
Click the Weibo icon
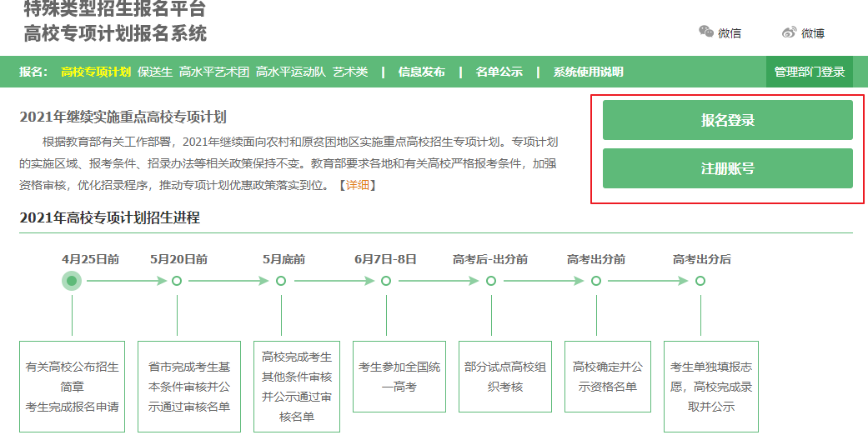click(x=789, y=32)
